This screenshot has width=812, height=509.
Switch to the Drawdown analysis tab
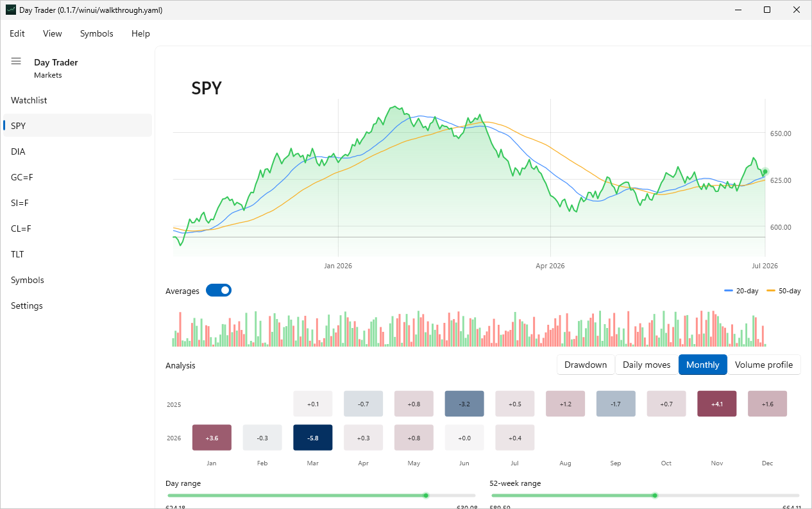(x=586, y=365)
